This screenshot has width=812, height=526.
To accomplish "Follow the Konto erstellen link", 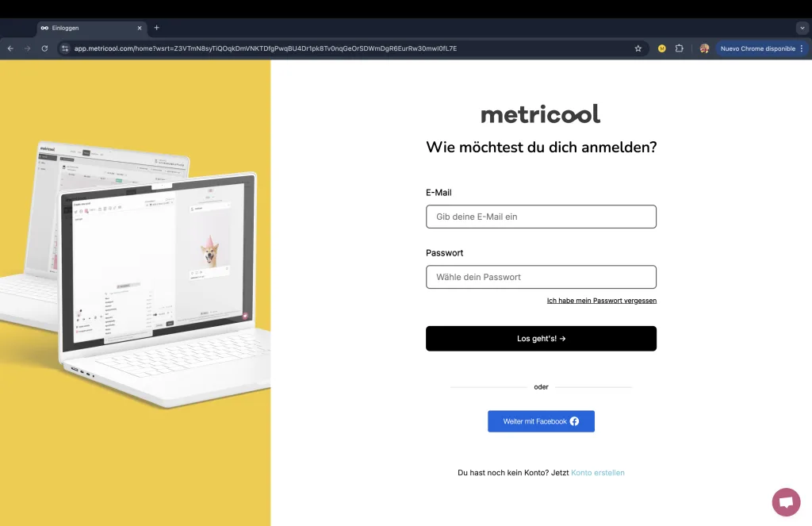I will [598, 473].
